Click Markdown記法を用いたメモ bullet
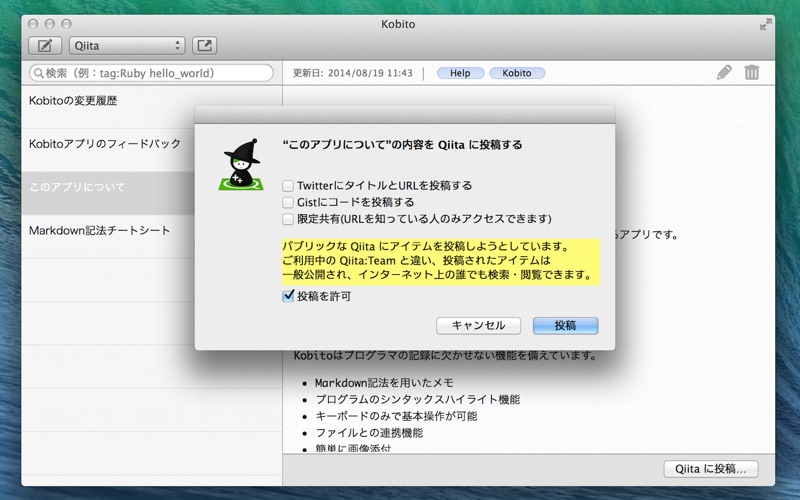 384,383
